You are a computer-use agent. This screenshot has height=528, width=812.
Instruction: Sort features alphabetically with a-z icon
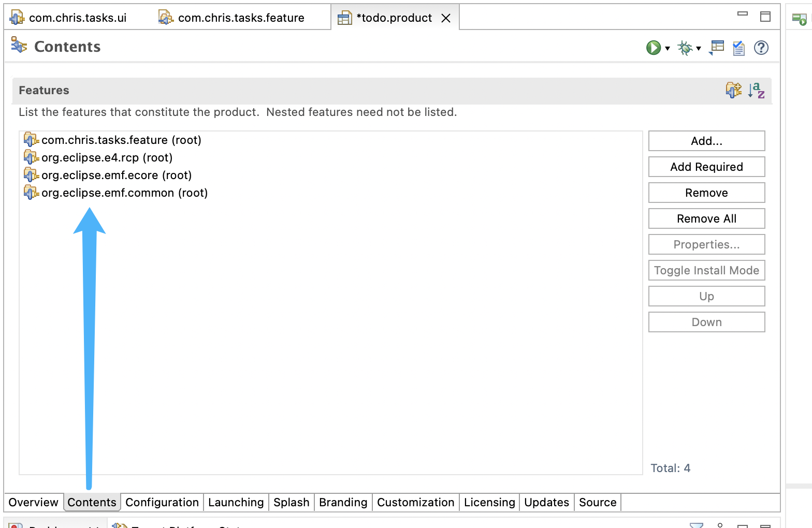[x=757, y=90]
